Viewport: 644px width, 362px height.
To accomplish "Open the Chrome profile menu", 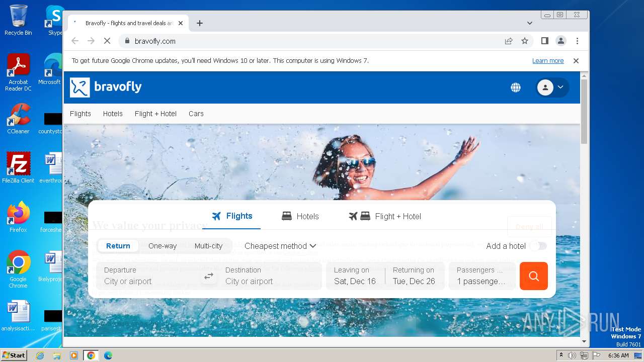I will pos(561,41).
